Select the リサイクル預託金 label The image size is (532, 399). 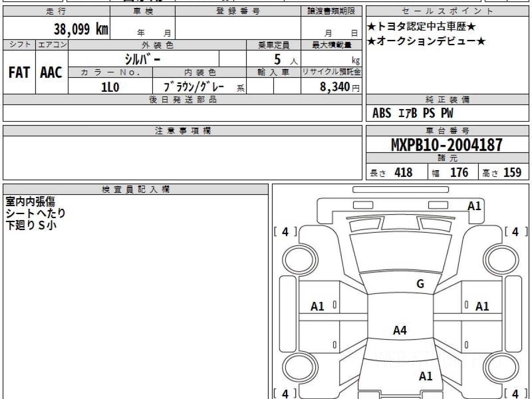coord(331,72)
